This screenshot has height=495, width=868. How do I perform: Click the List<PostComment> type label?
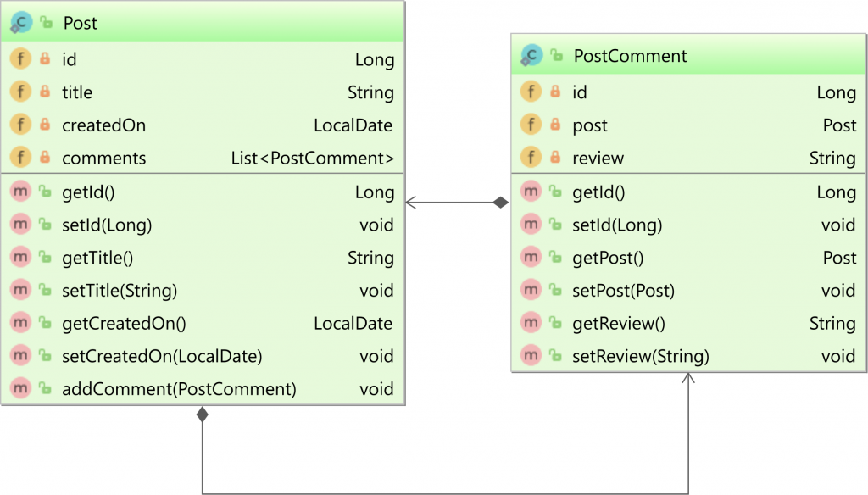point(313,159)
